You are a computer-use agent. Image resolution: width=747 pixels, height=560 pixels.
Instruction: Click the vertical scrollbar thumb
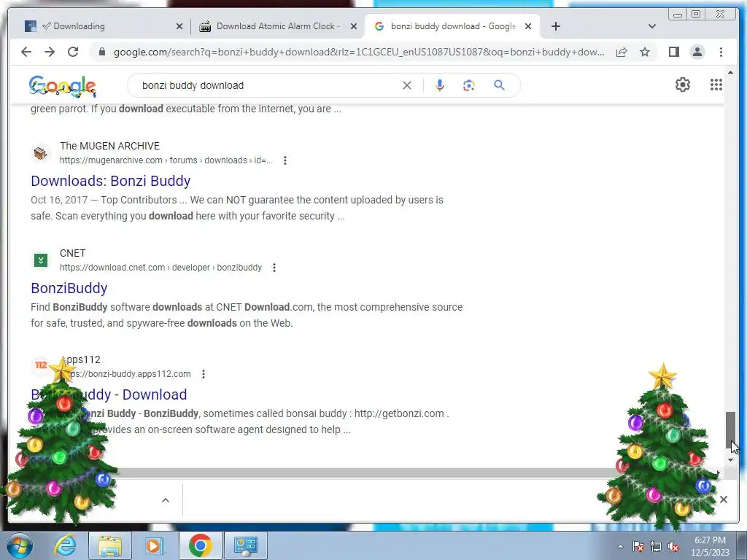click(730, 429)
